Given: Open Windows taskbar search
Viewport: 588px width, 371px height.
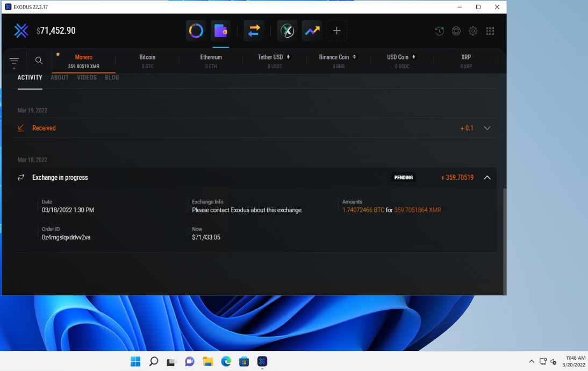Looking at the screenshot, I should pos(154,361).
